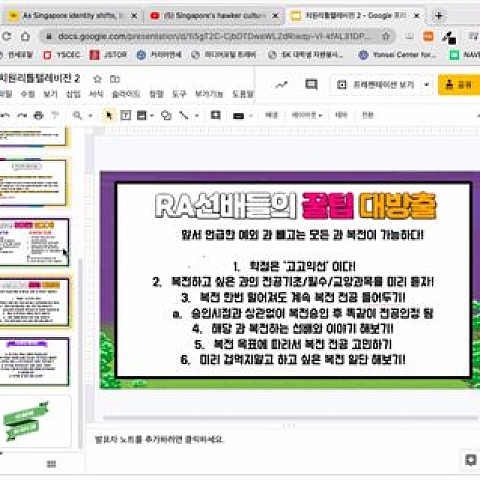Open the 슬라이드 menu

coord(126,94)
